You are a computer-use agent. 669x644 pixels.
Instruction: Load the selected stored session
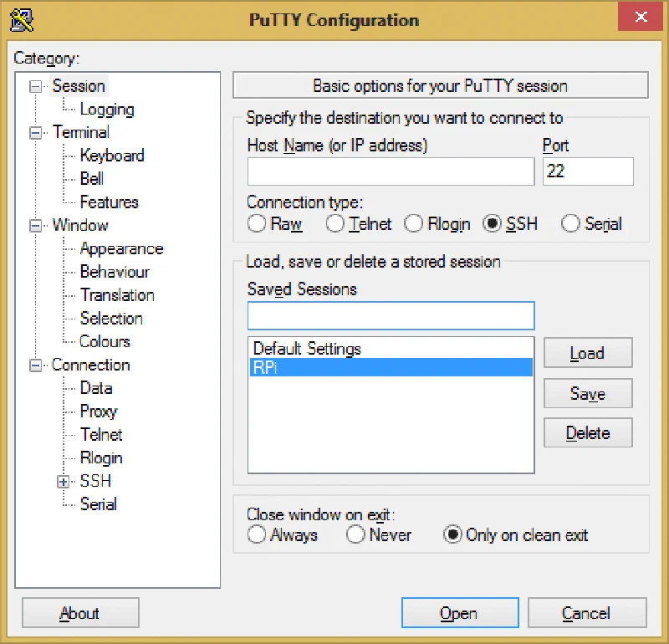(587, 353)
